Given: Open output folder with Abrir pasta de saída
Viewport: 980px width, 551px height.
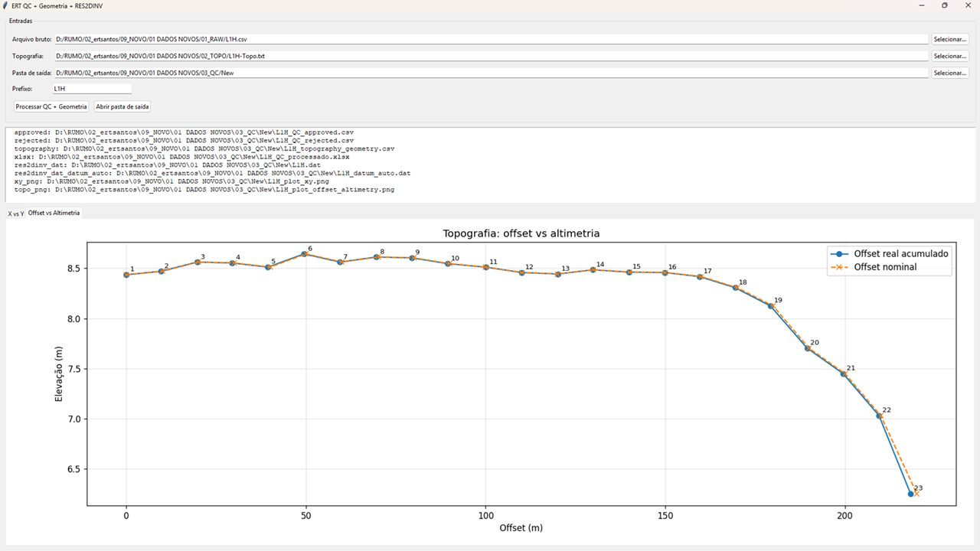Looking at the screenshot, I should [x=122, y=106].
